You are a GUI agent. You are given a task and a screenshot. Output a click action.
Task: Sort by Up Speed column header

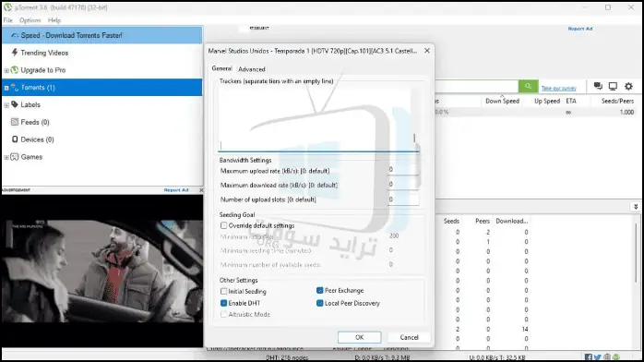(x=546, y=101)
